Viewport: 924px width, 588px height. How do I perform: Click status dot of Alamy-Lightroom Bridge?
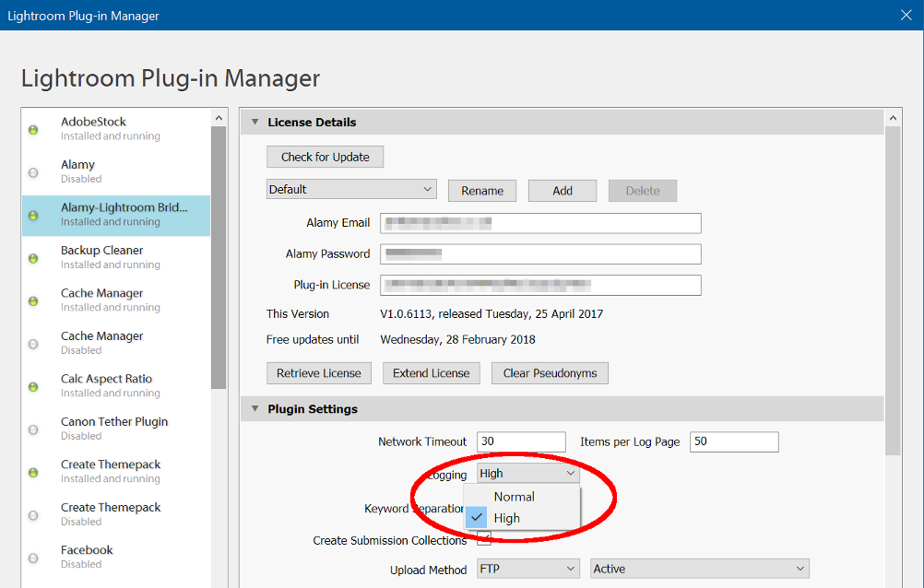(x=33, y=216)
